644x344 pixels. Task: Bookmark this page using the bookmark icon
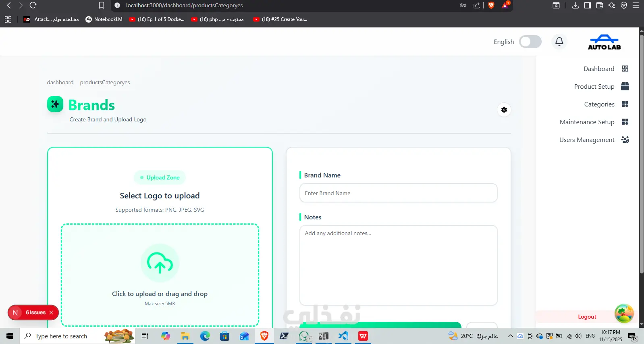pos(102,5)
